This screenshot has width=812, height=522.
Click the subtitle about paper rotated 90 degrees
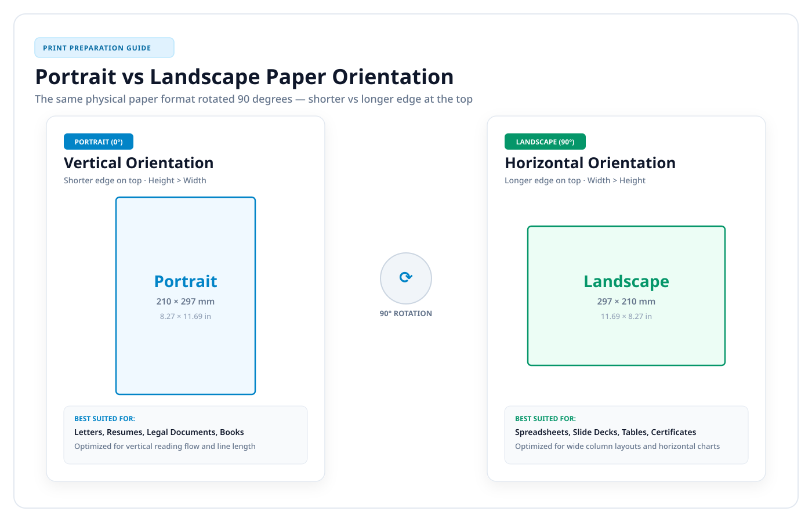[x=253, y=99]
